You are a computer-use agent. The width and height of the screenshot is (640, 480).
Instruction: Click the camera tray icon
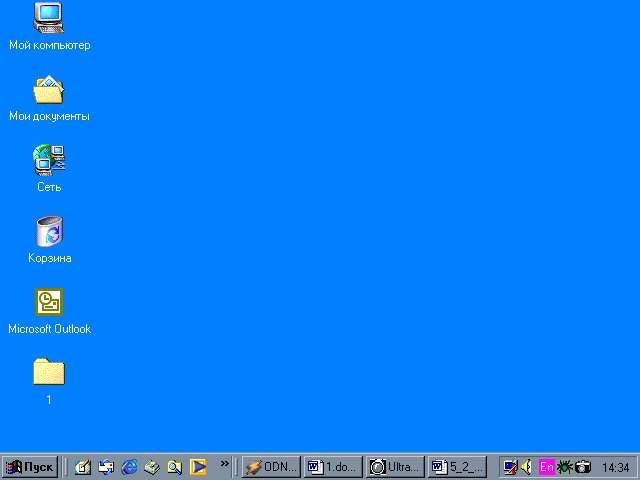point(583,467)
